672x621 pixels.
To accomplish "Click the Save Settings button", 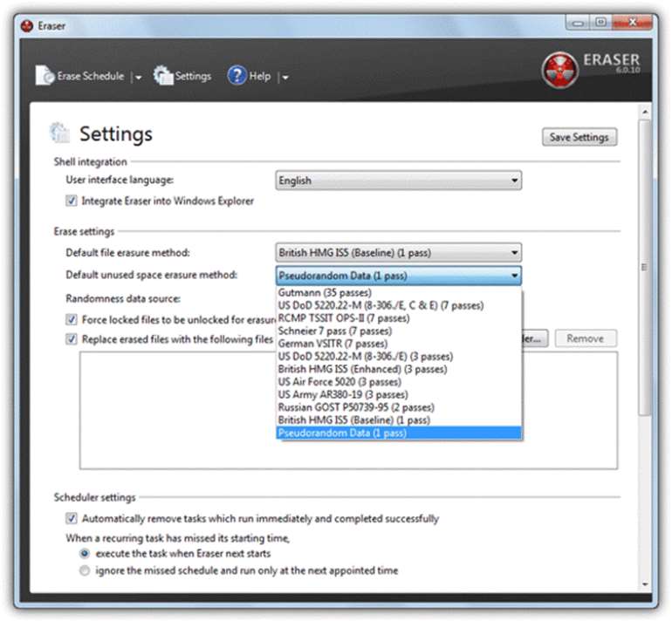I will 579,137.
